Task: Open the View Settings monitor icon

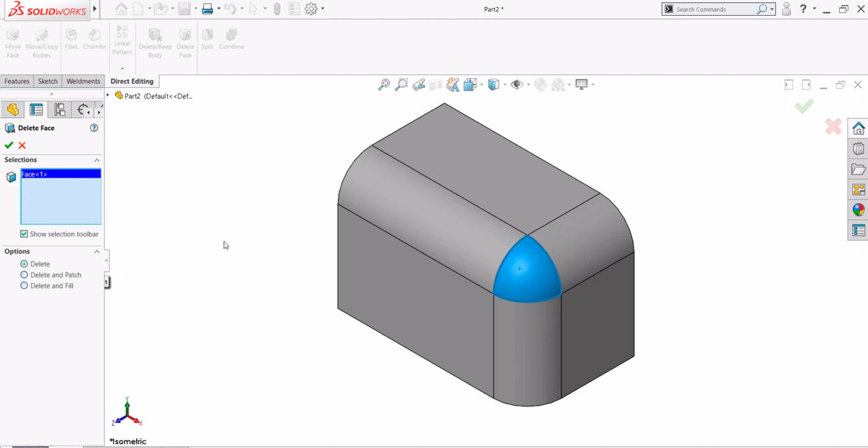Action: click(583, 84)
